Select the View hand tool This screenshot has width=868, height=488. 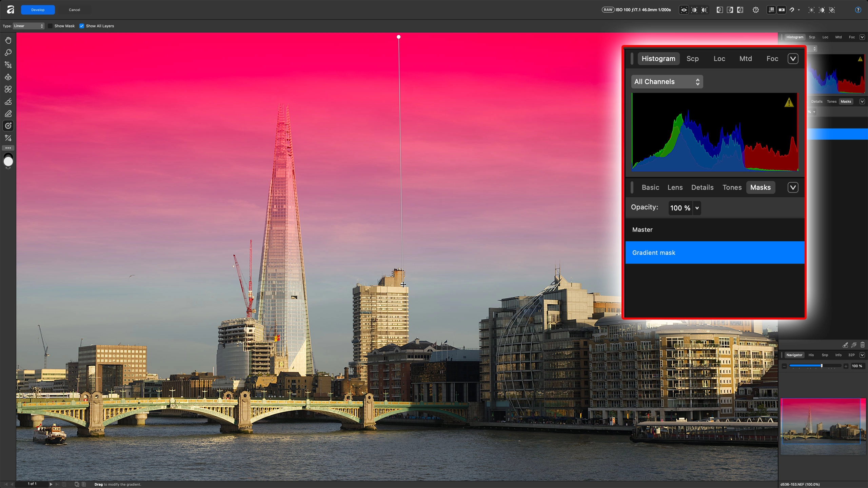point(8,40)
